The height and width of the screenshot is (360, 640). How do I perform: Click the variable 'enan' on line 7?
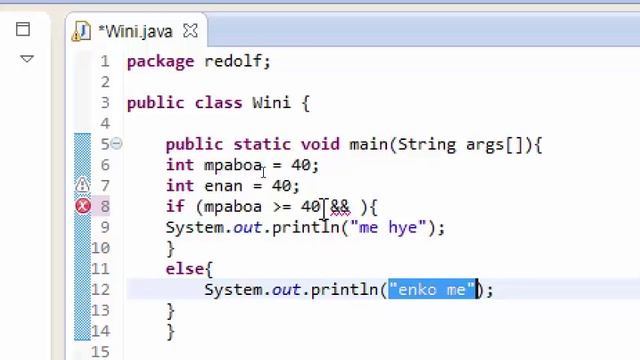[x=223, y=186]
